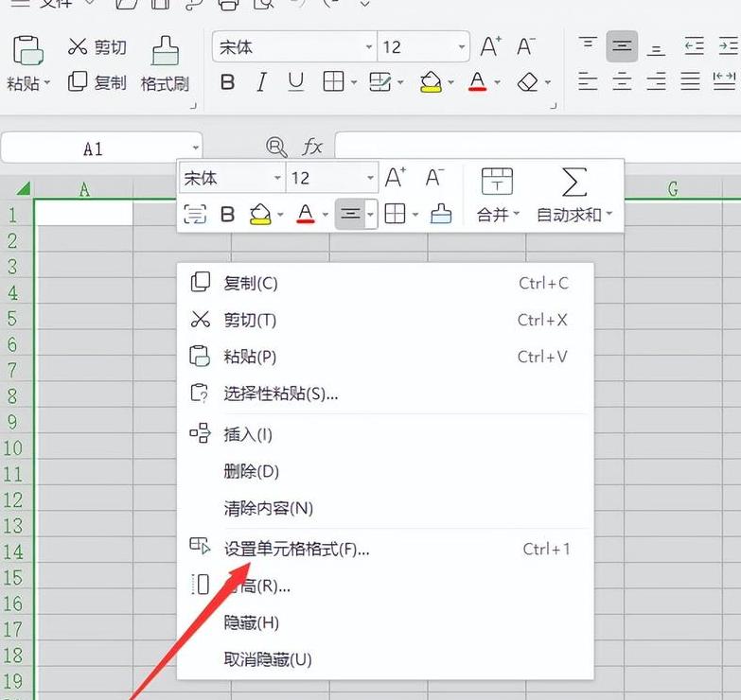Set top vertical alignment in ribbon
The height and width of the screenshot is (700, 741).
[588, 45]
